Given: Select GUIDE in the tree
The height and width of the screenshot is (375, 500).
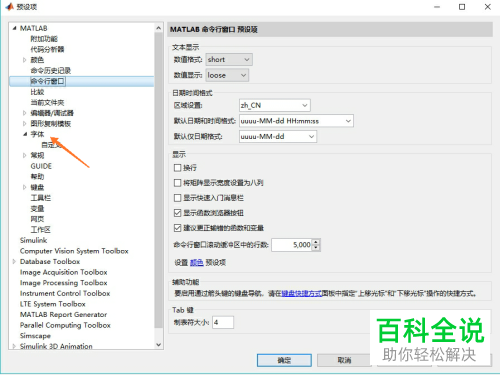Looking at the screenshot, I should click(x=41, y=166).
